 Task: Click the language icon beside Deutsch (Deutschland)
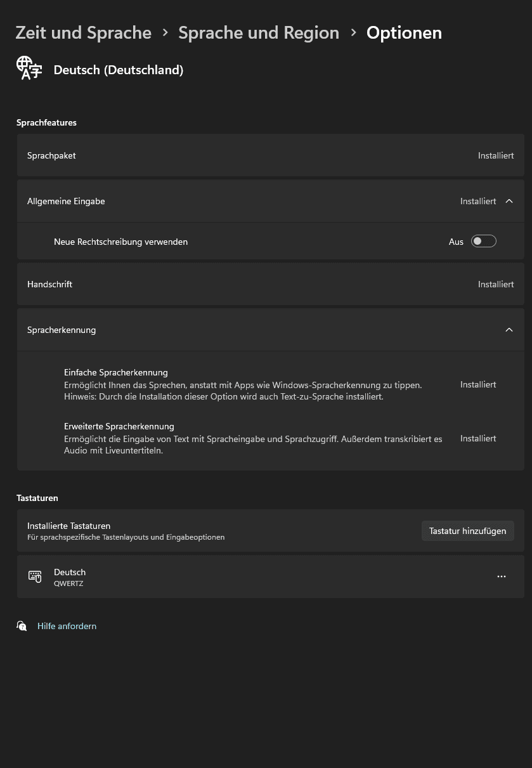click(x=29, y=68)
